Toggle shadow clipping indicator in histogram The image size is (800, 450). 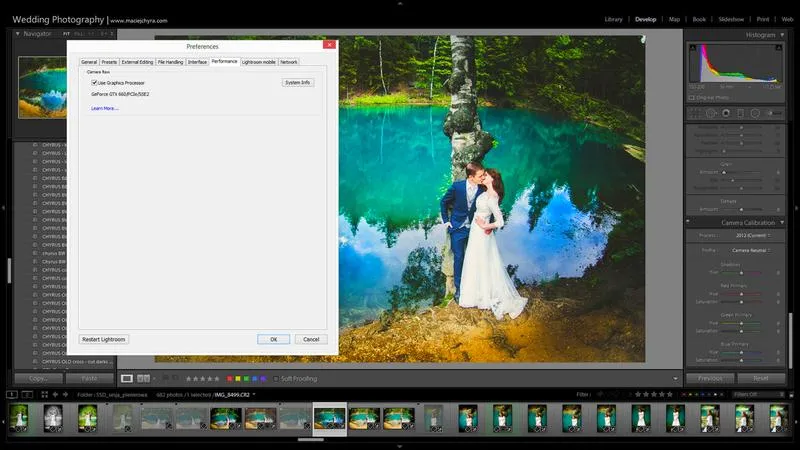693,47
